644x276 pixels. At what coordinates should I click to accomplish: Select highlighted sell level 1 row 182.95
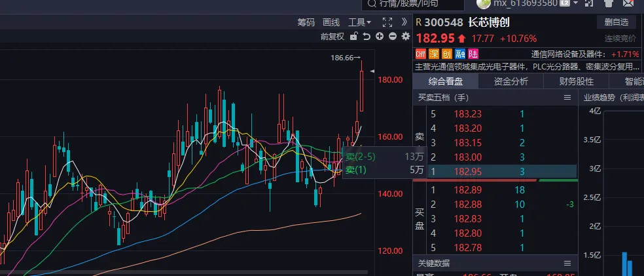tap(502, 172)
